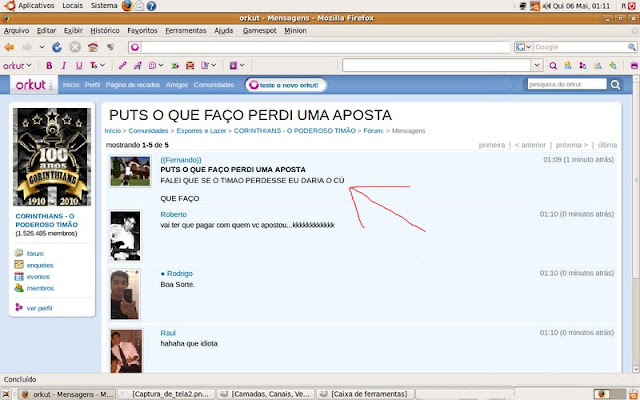Viewport: 640px width, 400px height.
Task: Click Esportes e Lazer breadcrumb link
Action: pyautogui.click(x=201, y=131)
